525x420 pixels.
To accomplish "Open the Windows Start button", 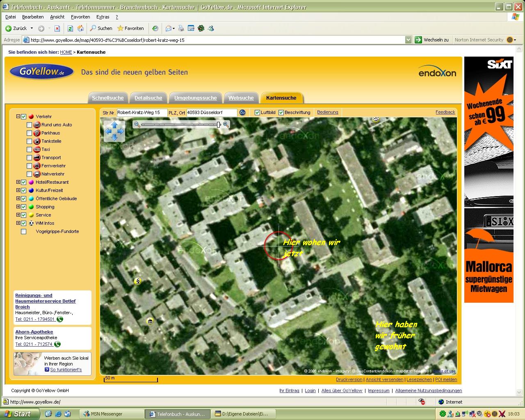I will coord(19,414).
